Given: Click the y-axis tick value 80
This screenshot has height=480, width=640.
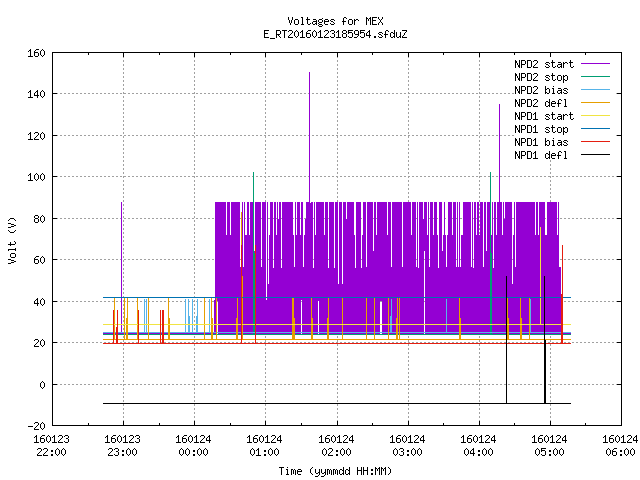Looking at the screenshot, I should pos(39,219).
